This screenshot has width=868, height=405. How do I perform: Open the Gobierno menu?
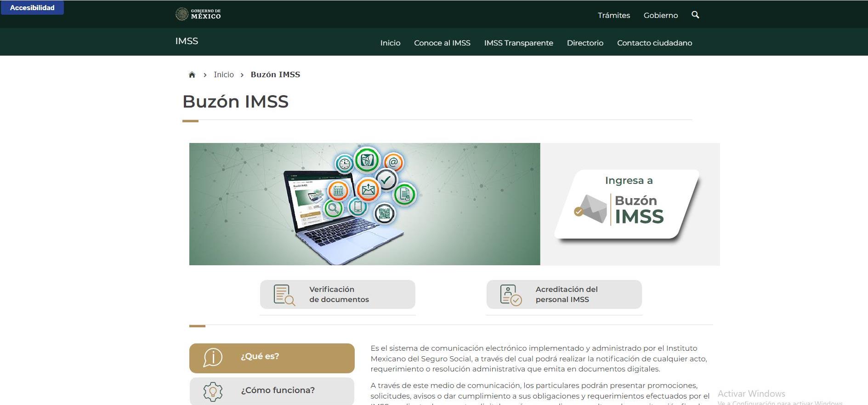660,15
